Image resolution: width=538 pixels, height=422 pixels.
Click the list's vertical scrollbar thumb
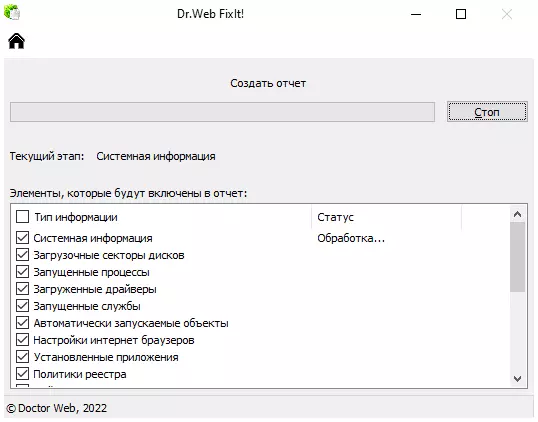tap(517, 257)
